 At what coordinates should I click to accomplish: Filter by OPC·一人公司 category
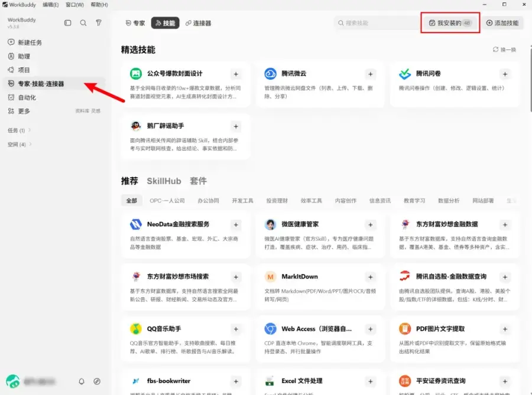(167, 201)
